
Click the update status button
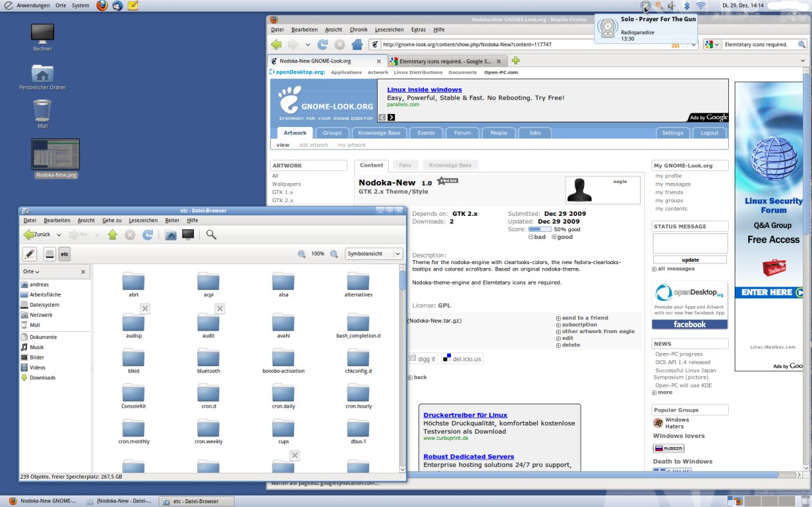[x=690, y=260]
